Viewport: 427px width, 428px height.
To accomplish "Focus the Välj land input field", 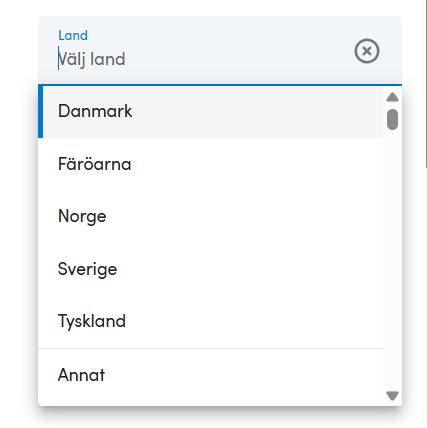I will point(200,59).
